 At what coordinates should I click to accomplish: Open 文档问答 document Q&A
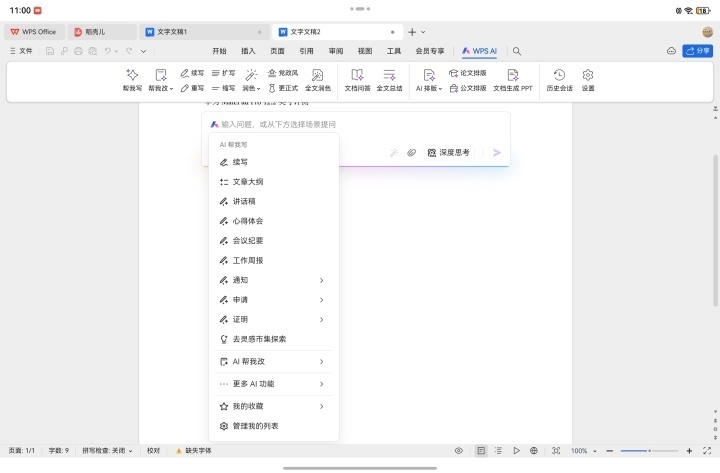point(357,80)
